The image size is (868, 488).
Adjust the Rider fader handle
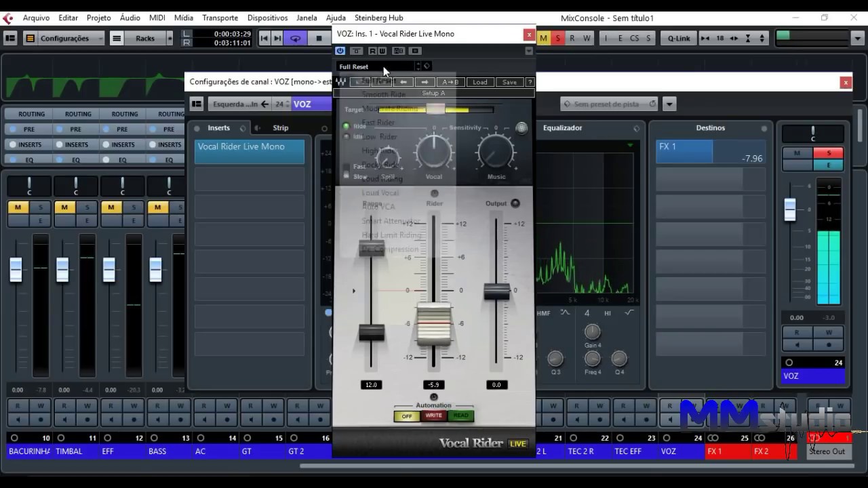[433, 325]
